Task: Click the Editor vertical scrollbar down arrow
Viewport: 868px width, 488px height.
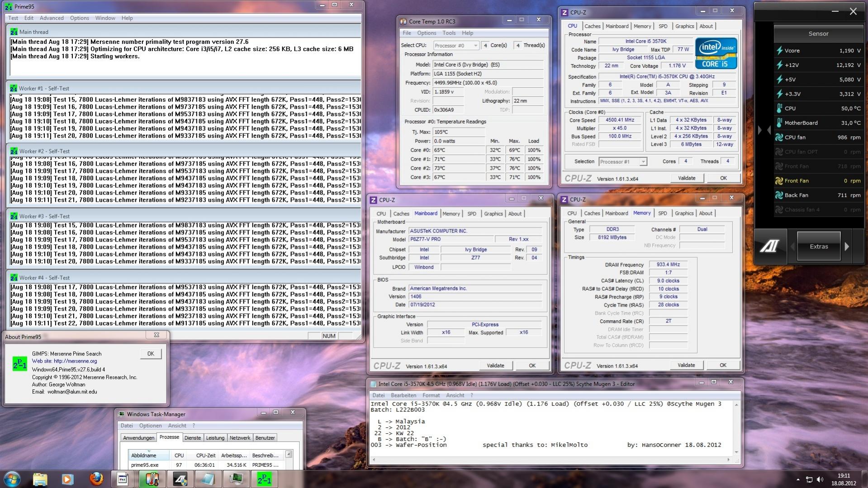Action: coord(736,452)
